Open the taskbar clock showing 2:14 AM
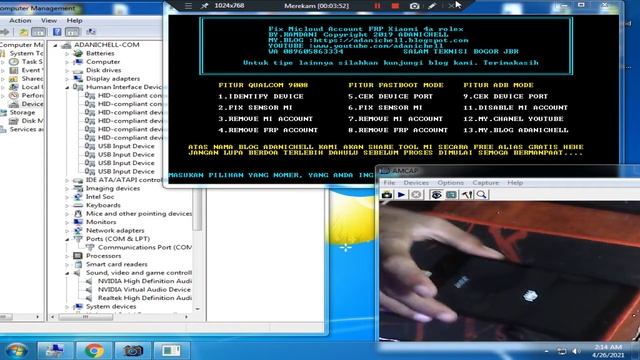Image resolution: width=640 pixels, height=360 pixels. pos(608,351)
